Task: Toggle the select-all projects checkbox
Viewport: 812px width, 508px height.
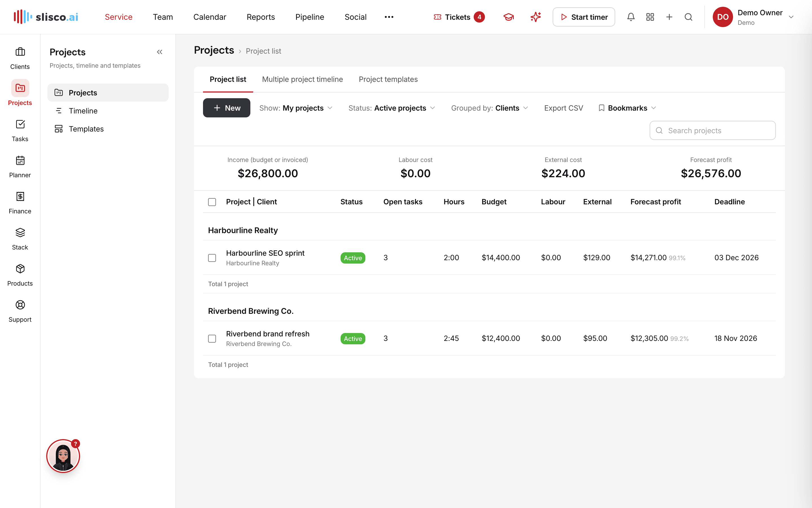Action: pos(212,202)
